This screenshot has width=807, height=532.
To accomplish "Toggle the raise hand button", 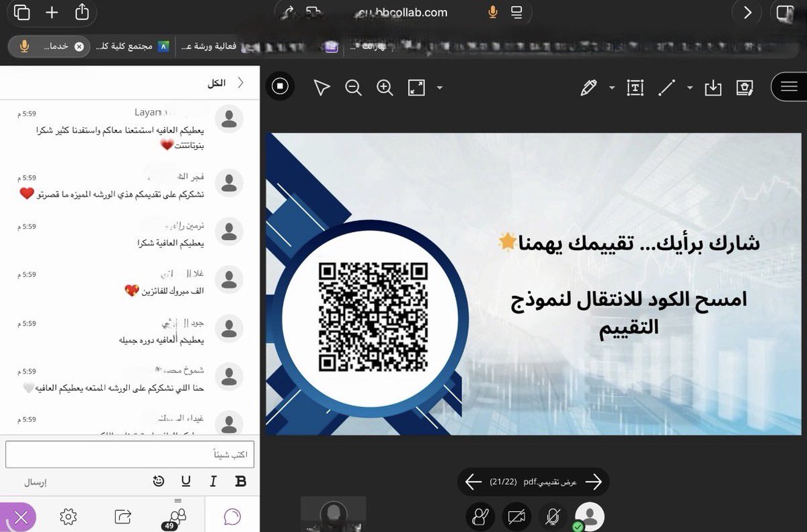I will [479, 517].
